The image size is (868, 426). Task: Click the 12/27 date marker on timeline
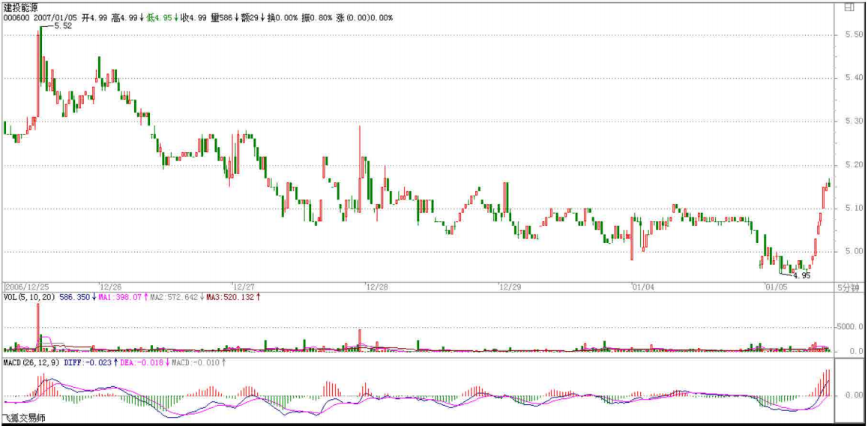point(244,286)
